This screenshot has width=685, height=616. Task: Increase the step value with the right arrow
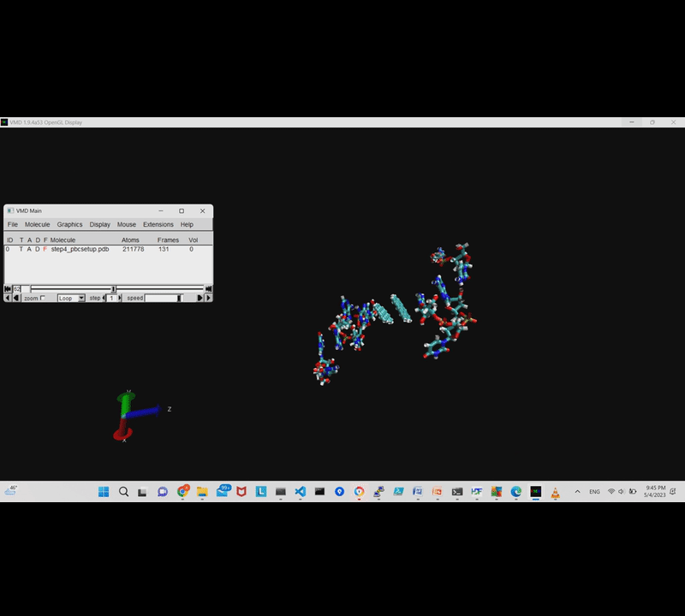(x=120, y=298)
